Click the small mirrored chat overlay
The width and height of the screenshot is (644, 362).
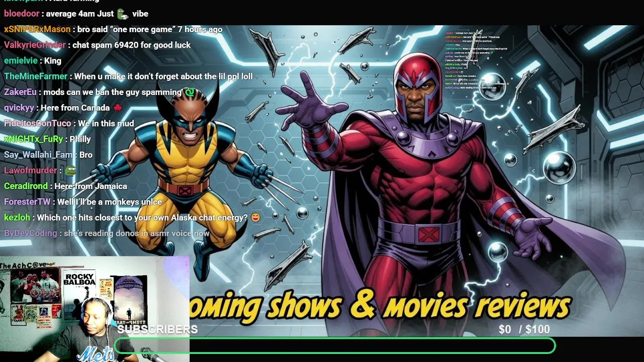(x=476, y=59)
